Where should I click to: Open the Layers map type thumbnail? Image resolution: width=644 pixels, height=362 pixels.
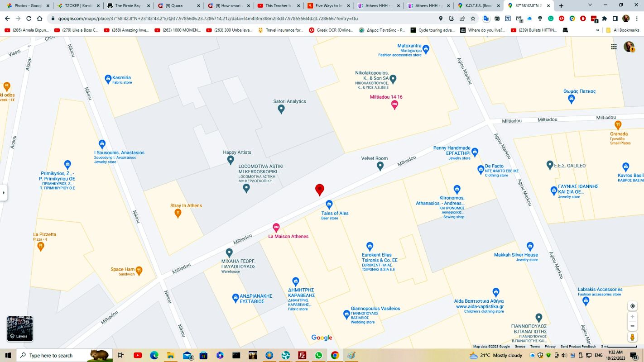coord(20,329)
